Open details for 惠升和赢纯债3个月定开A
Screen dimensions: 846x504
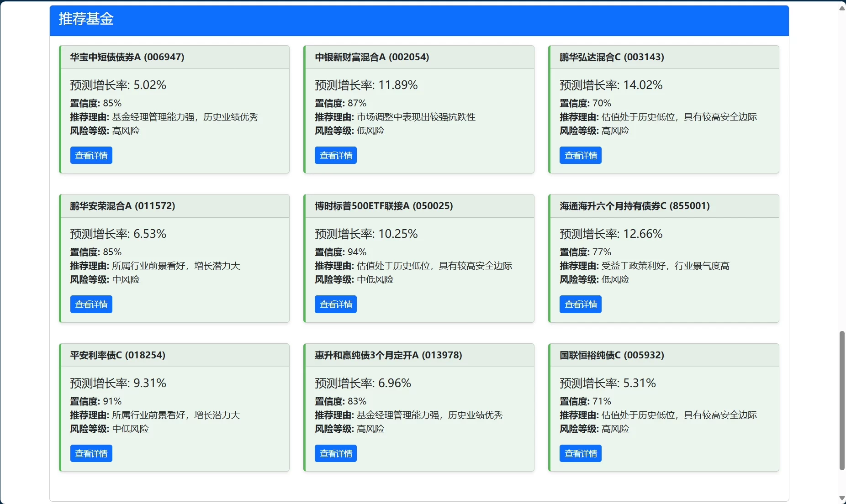pos(336,453)
